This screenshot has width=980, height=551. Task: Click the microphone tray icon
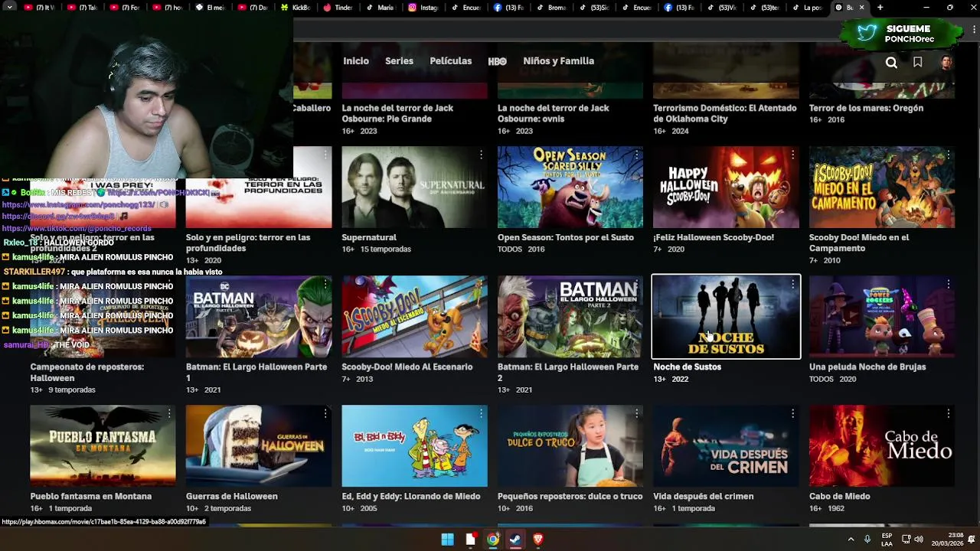click(867, 539)
